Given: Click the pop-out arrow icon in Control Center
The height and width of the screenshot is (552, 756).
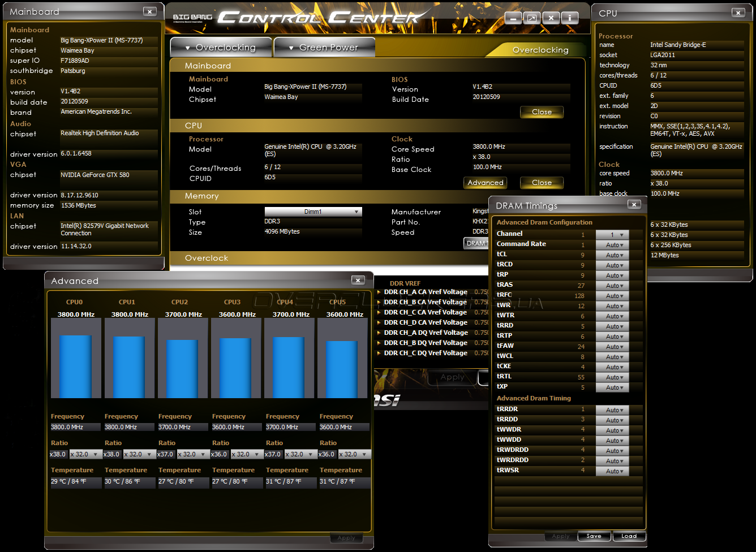Looking at the screenshot, I should click(532, 18).
